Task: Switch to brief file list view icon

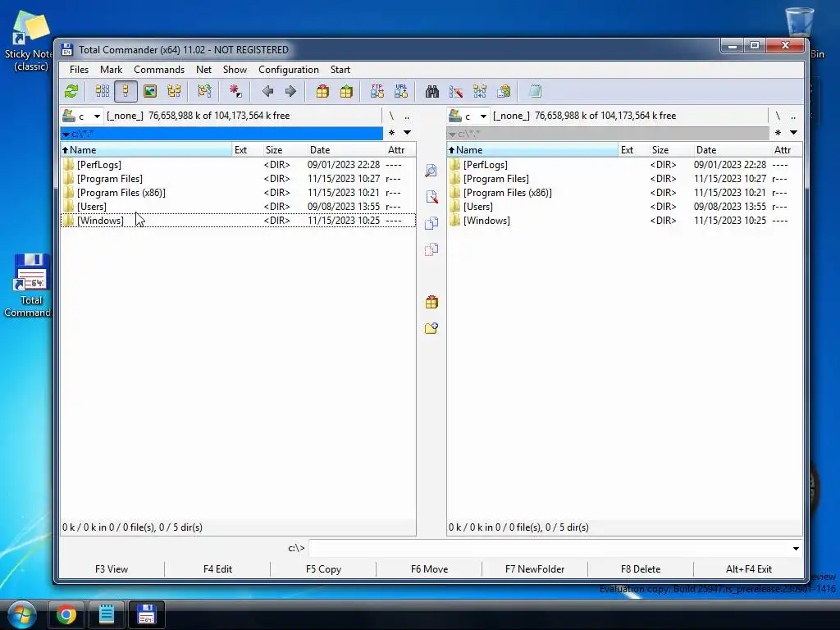Action: click(103, 91)
